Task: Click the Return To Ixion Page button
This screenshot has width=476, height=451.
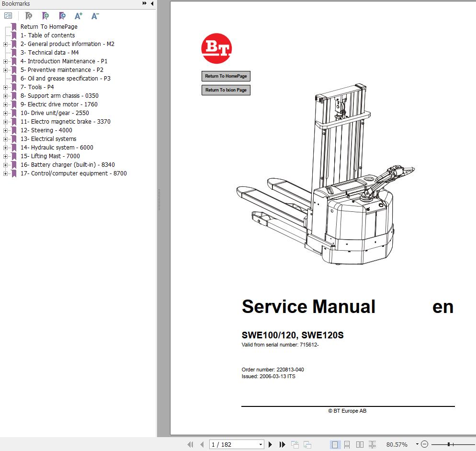Action: [226, 90]
